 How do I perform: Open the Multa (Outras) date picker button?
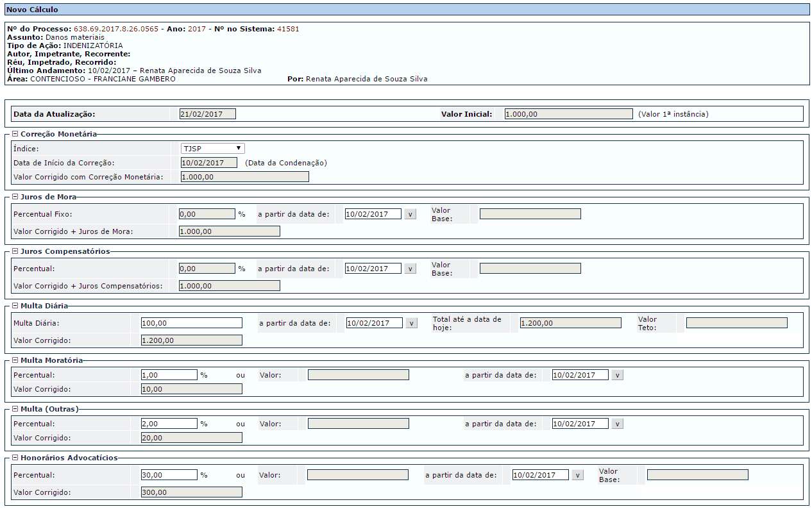click(618, 424)
